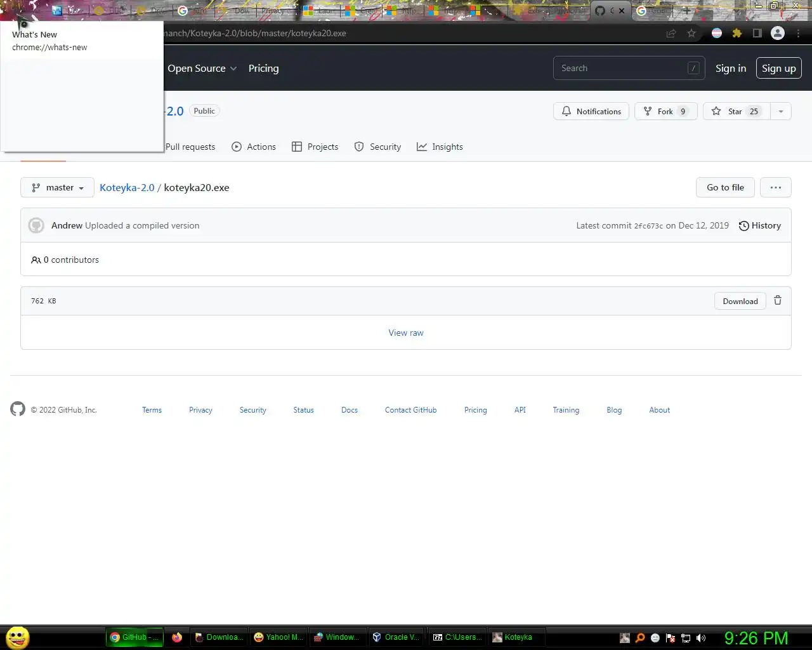The image size is (812, 650).
Task: Star the repository with Star button
Action: (737, 111)
